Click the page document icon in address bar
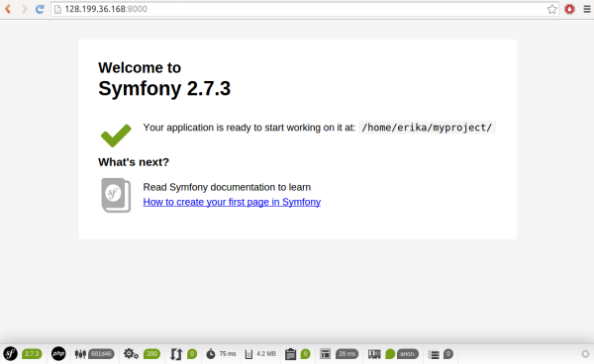This screenshot has height=364, width=594. pyautogui.click(x=58, y=9)
